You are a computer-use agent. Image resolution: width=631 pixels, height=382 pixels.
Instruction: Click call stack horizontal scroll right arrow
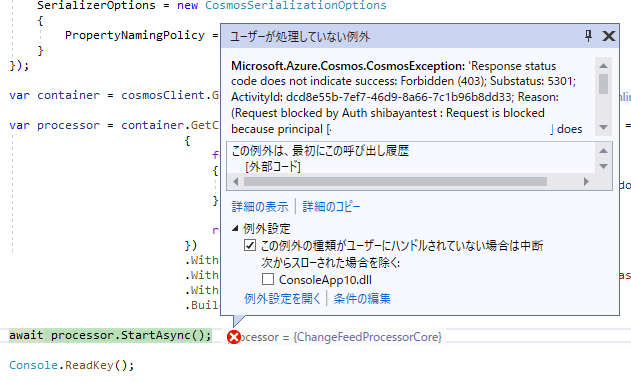[x=586, y=182]
